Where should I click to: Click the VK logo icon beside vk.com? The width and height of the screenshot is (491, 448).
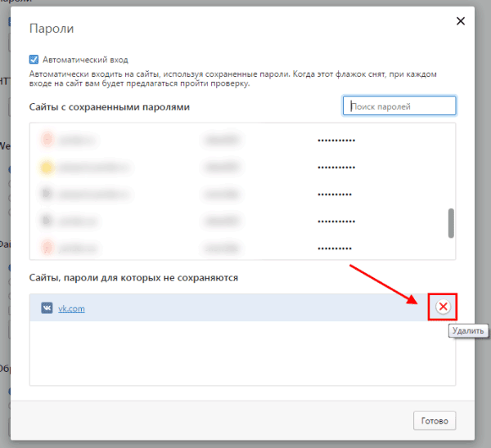[x=47, y=308]
